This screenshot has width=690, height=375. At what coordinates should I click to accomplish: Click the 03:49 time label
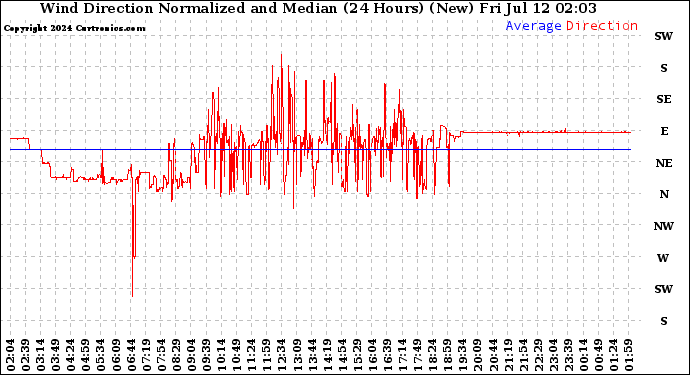55,355
